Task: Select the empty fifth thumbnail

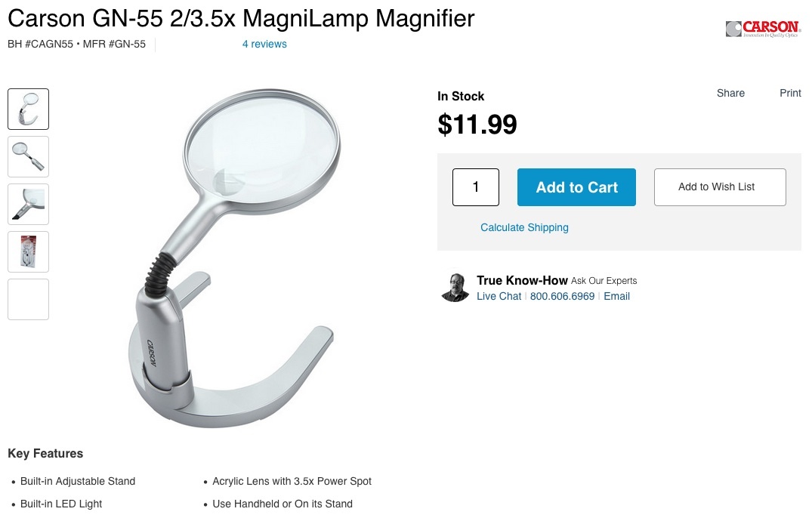Action: (29, 299)
